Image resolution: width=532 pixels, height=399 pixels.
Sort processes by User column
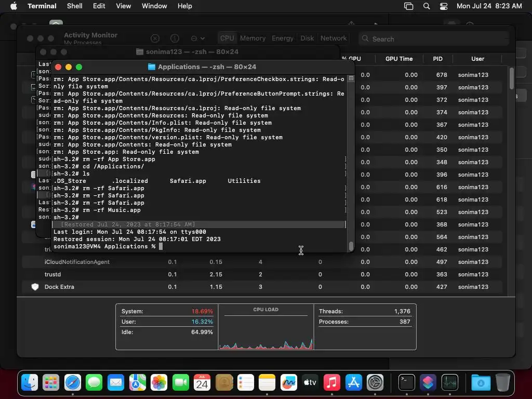coord(478,59)
